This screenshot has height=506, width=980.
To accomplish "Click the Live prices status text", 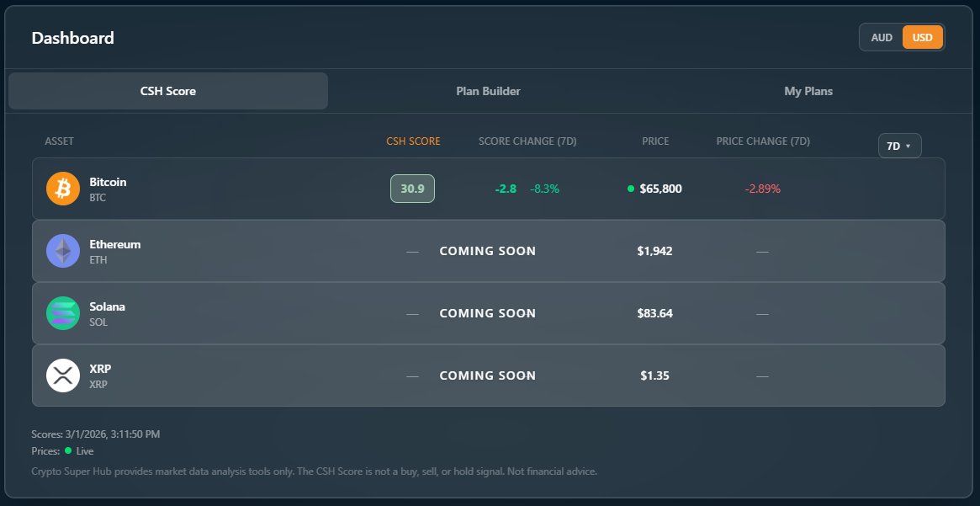I will [85, 451].
